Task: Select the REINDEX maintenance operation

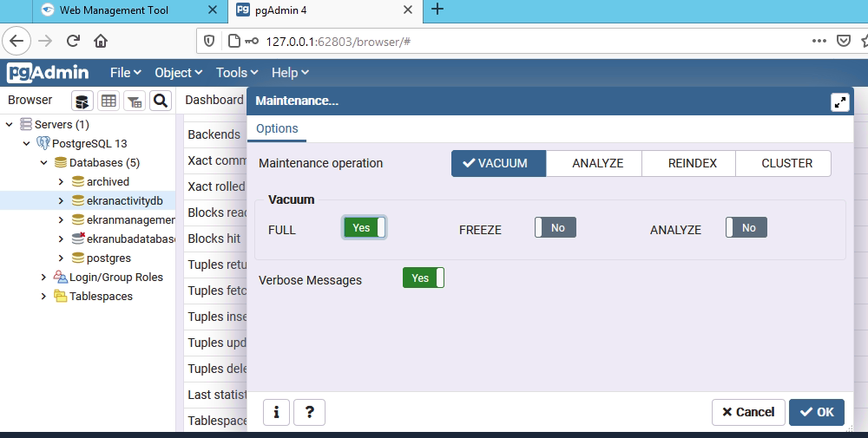Action: [x=692, y=163]
